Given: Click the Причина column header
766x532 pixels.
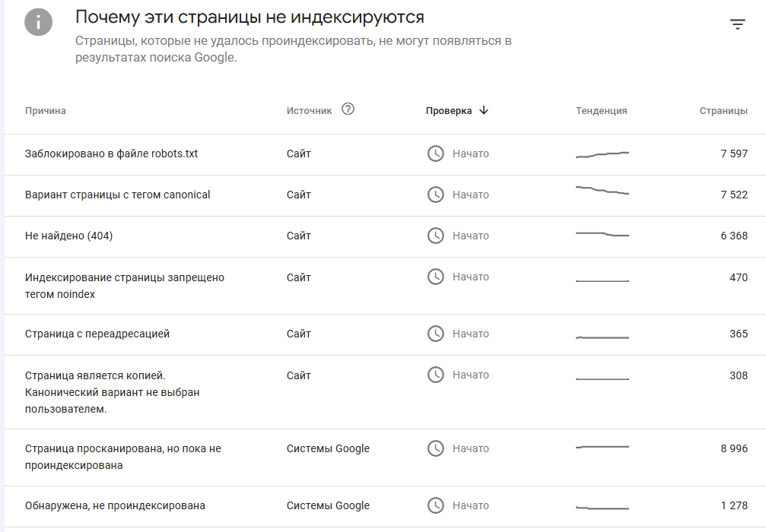Looking at the screenshot, I should coord(46,111).
